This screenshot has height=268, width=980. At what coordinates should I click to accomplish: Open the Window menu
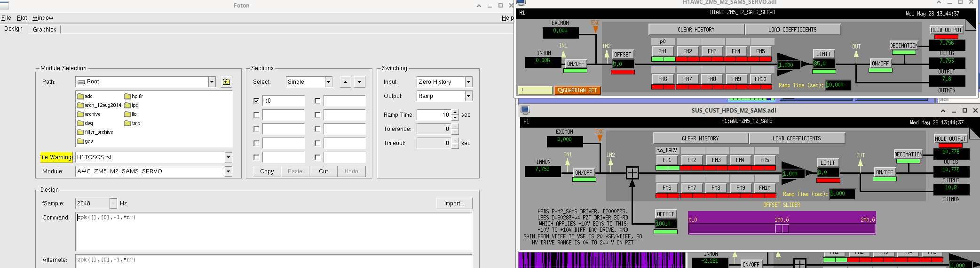(43, 18)
